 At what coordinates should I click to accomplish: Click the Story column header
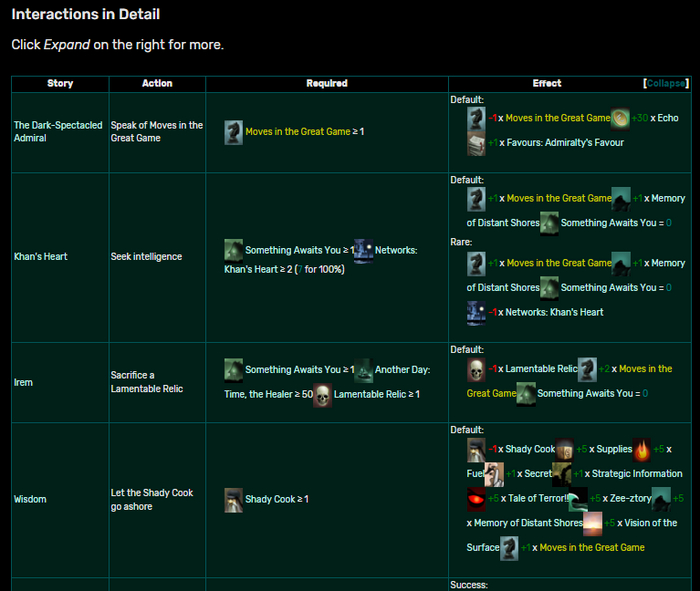click(x=60, y=83)
